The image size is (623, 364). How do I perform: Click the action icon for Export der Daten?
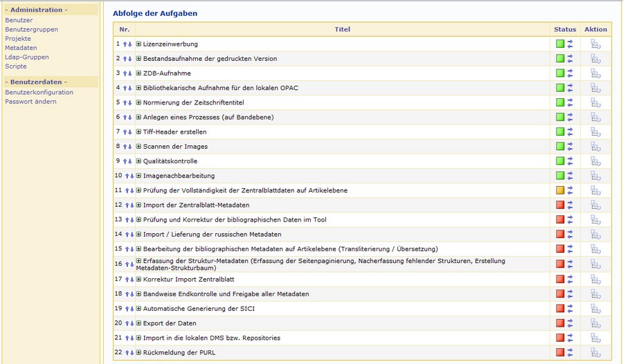pos(595,323)
